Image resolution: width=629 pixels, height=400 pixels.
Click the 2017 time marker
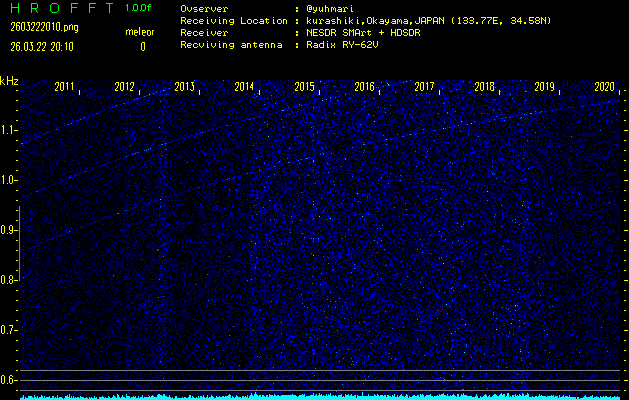pos(424,87)
